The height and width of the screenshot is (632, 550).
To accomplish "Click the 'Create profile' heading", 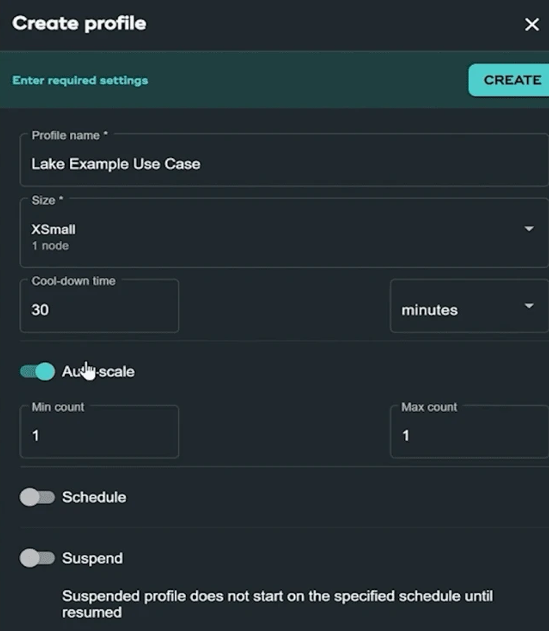I will click(79, 23).
